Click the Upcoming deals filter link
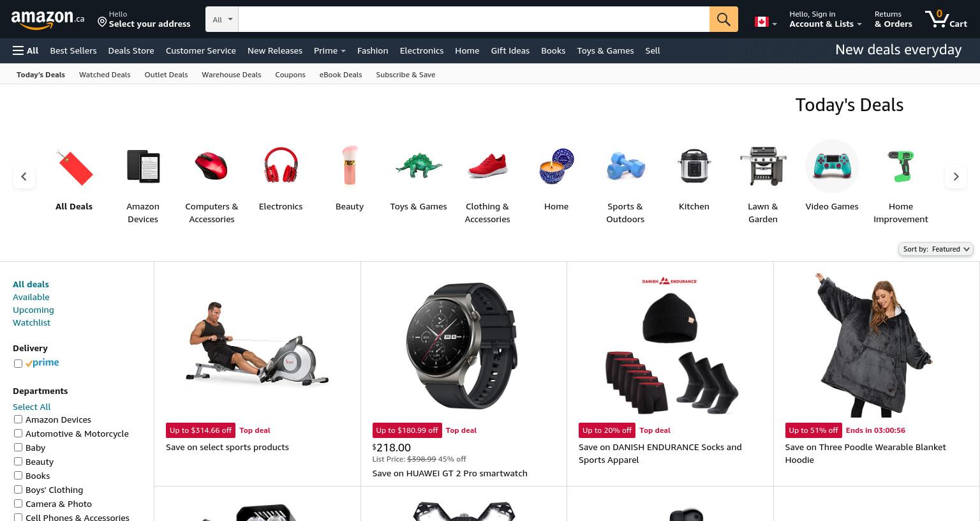The width and height of the screenshot is (980, 521). pos(33,310)
